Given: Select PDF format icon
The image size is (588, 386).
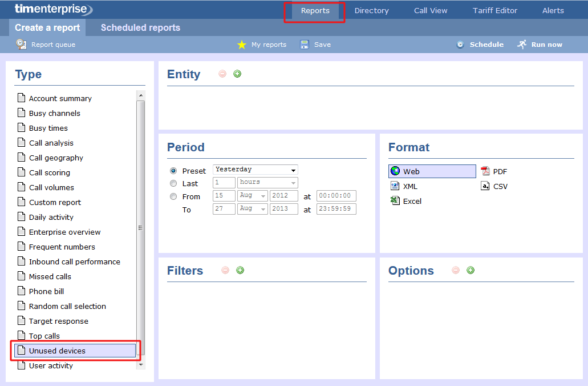Looking at the screenshot, I should click(x=485, y=171).
